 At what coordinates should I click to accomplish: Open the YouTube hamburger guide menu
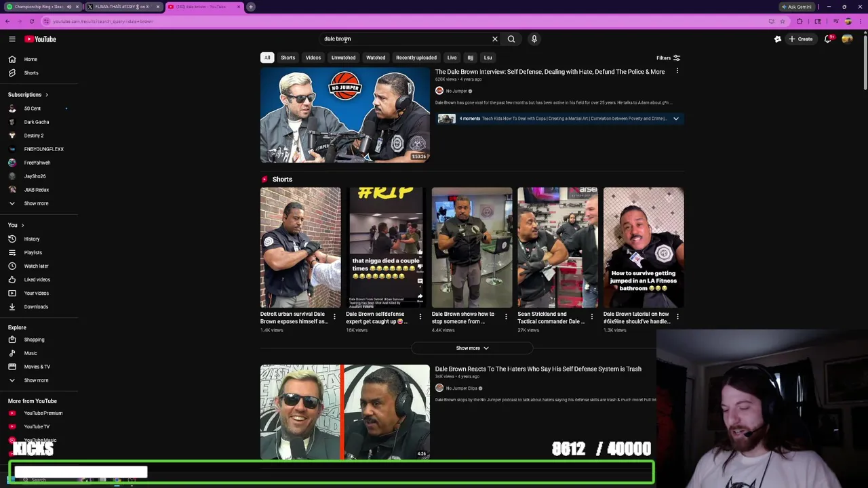[12, 39]
